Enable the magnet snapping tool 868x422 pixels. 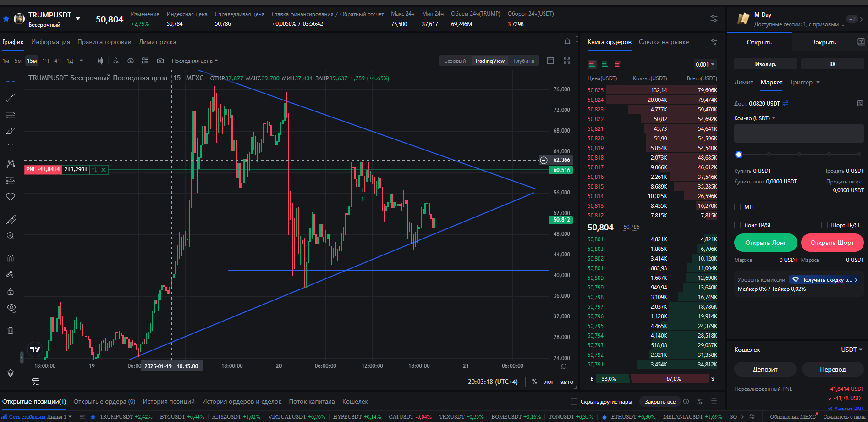click(11, 258)
